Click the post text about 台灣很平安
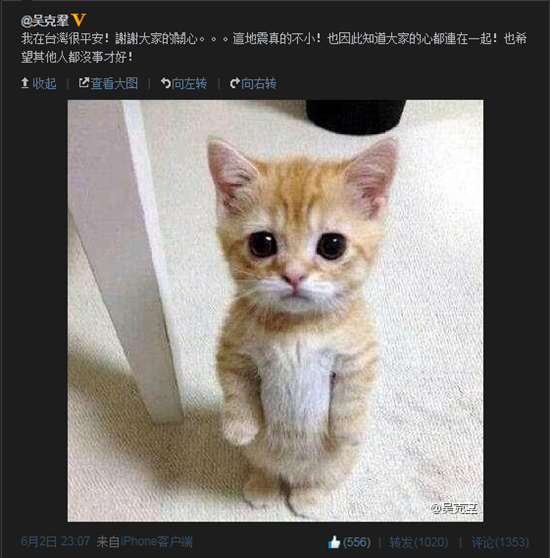 click(x=274, y=48)
